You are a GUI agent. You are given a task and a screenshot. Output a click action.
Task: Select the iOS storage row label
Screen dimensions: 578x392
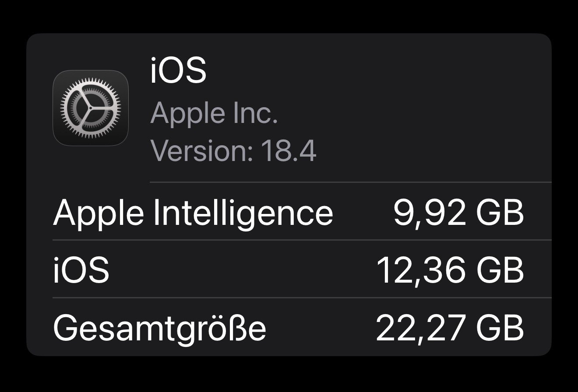(81, 270)
